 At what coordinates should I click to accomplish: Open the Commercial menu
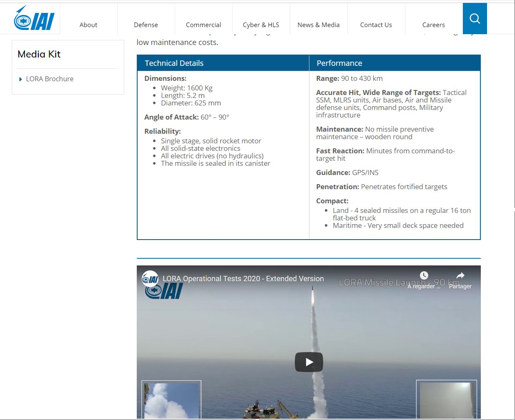[203, 25]
